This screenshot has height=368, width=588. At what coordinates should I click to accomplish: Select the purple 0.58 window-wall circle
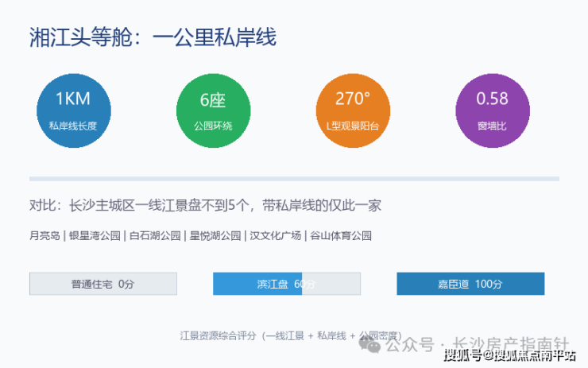493,110
